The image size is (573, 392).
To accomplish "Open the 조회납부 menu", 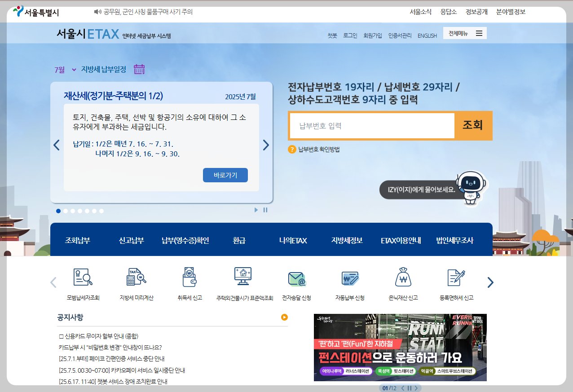I will click(78, 240).
